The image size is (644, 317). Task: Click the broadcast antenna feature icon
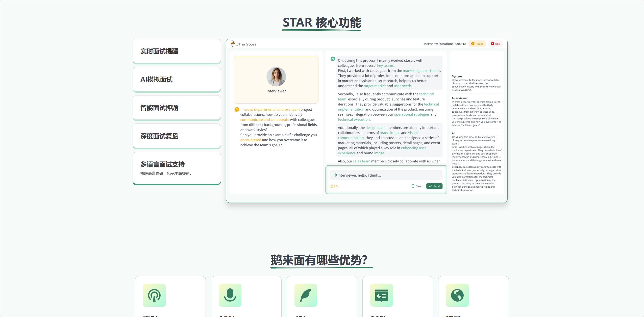click(x=154, y=295)
